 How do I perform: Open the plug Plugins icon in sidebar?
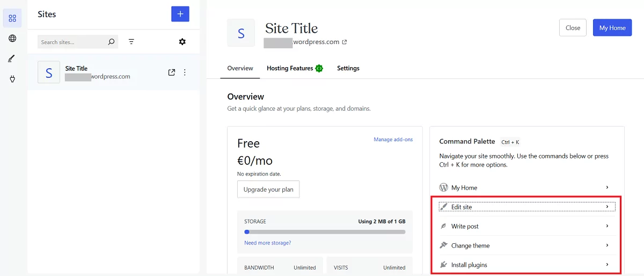click(12, 79)
